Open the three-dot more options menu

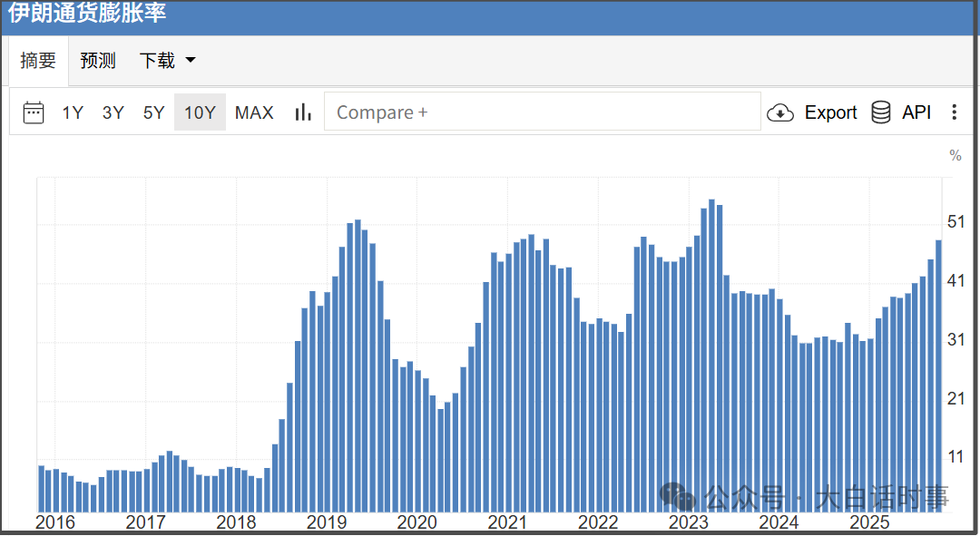point(954,112)
